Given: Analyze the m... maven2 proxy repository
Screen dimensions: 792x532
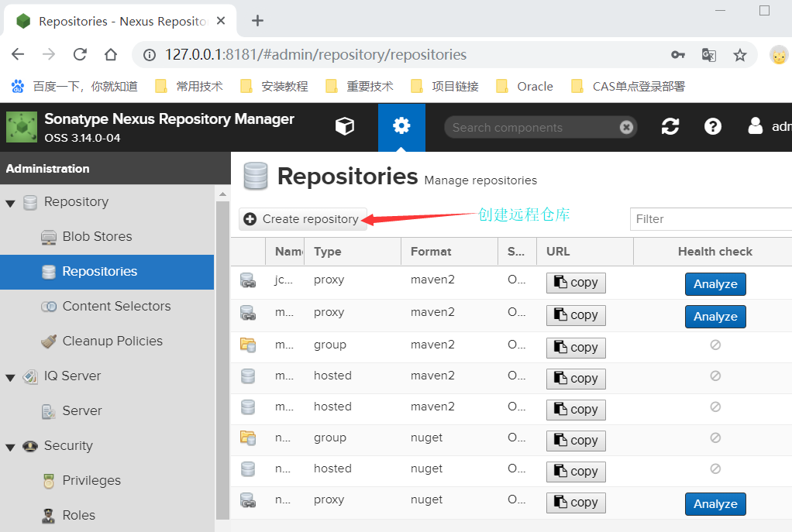Looking at the screenshot, I should [715, 317].
